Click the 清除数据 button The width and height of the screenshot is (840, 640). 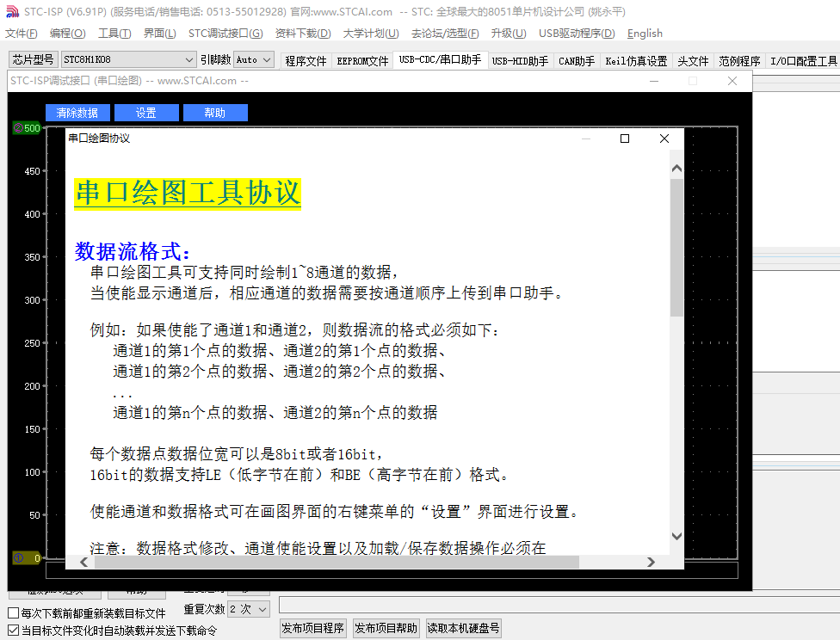pyautogui.click(x=77, y=113)
